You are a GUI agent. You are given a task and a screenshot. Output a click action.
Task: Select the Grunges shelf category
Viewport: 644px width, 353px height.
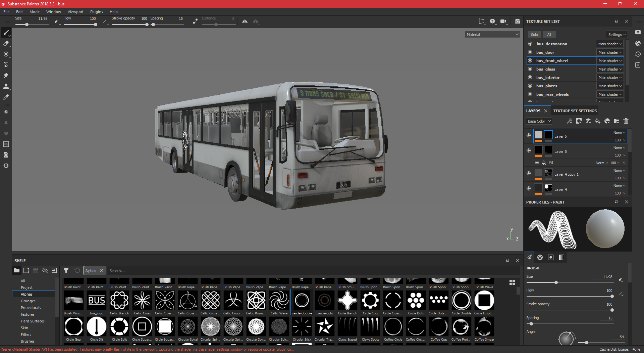tap(28, 301)
